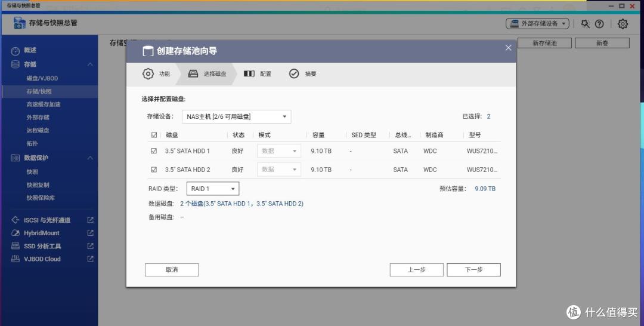Click the model cell of HDD 2
The height and width of the screenshot is (326, 644).
482,170
